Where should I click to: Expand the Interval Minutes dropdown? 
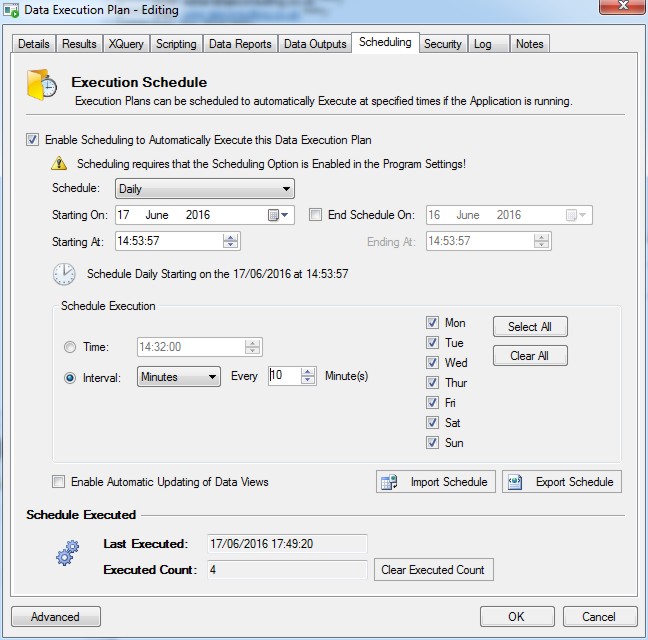[178, 377]
